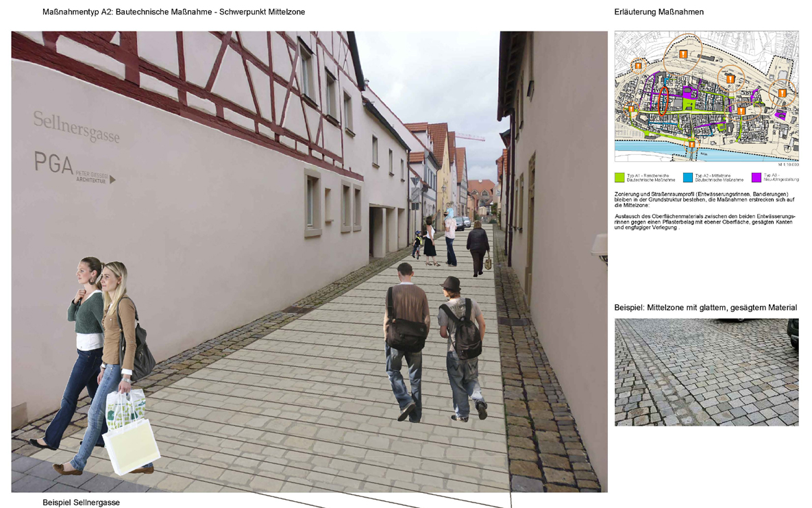Click the exclamation marker in the largest orange circle

pos(683,54)
